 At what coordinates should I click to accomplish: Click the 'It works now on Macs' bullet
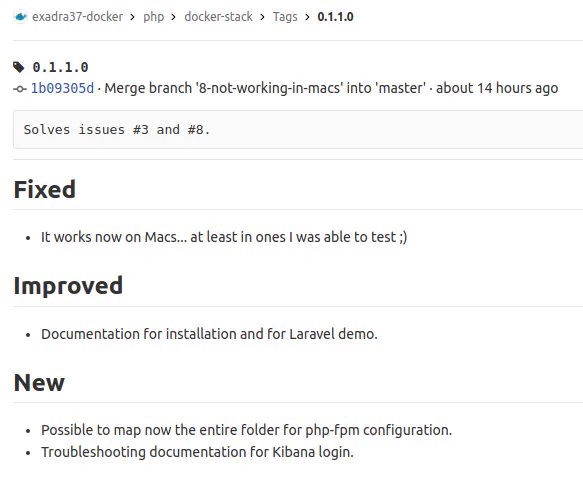pos(224,237)
